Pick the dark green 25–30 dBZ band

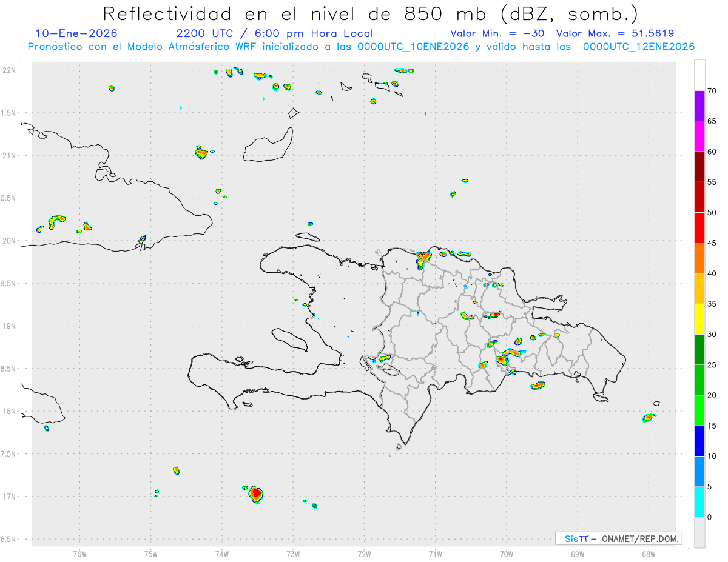point(699,350)
